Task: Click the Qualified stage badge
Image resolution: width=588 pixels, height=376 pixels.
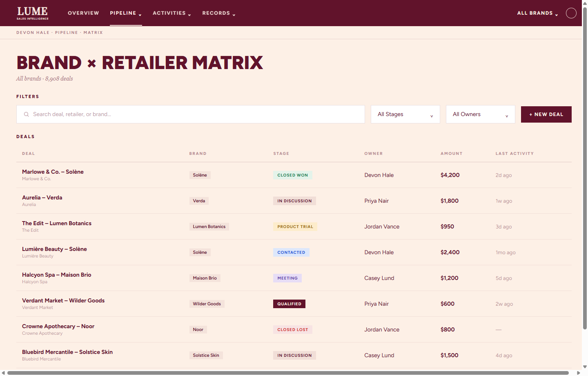Action: (289, 304)
